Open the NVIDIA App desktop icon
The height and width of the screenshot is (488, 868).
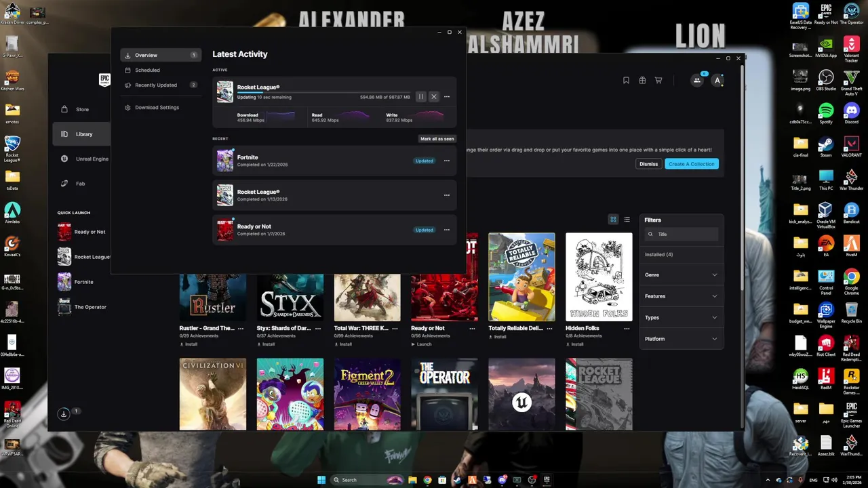coord(826,46)
